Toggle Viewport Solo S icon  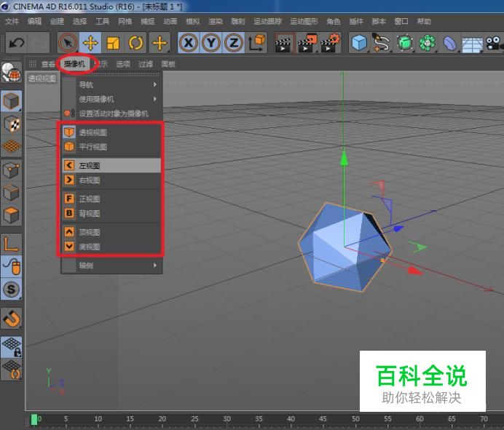coord(11,289)
